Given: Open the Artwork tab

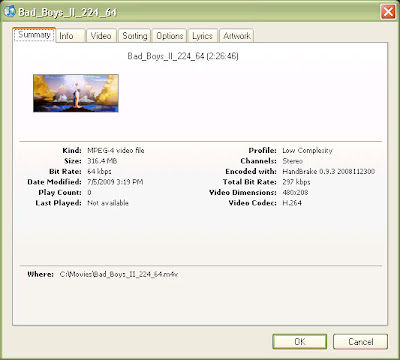Looking at the screenshot, I should coord(237,36).
